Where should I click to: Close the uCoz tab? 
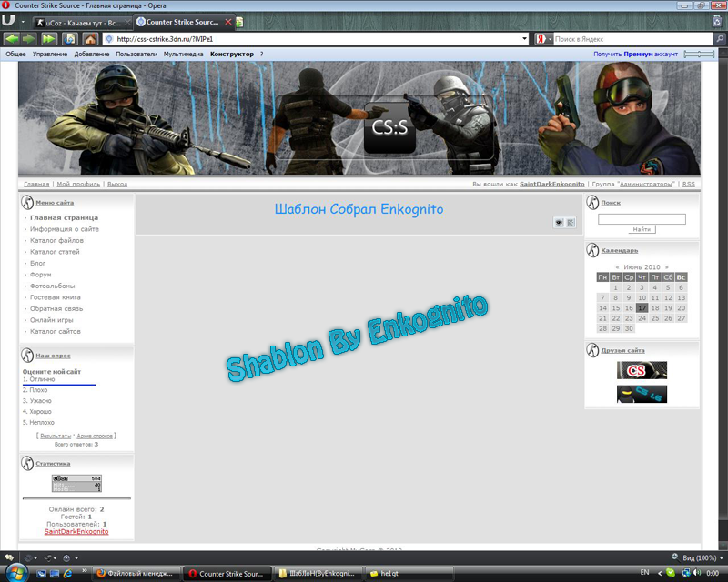click(127, 22)
